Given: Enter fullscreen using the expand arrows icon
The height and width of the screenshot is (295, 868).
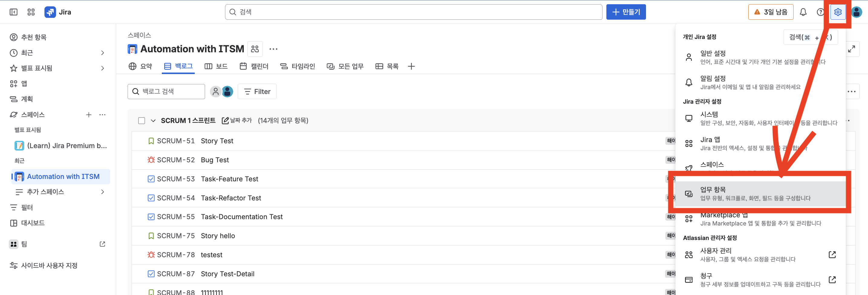Looking at the screenshot, I should pos(851,49).
